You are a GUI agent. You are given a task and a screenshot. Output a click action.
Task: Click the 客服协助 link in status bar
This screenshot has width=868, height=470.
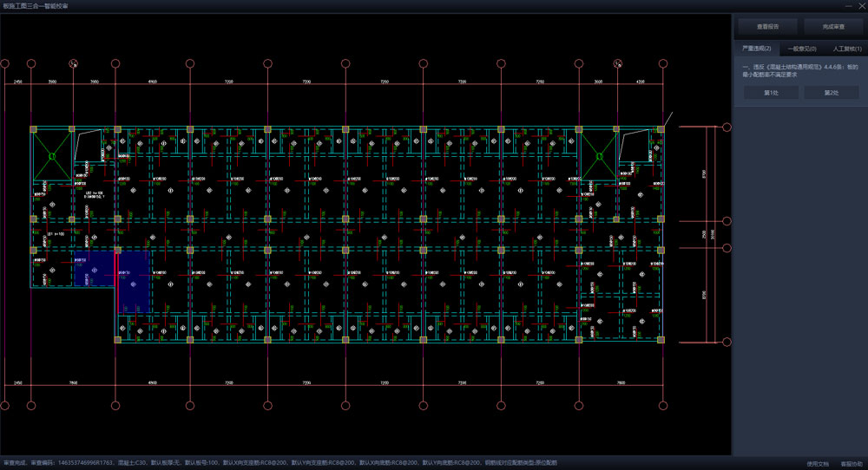pyautogui.click(x=851, y=463)
